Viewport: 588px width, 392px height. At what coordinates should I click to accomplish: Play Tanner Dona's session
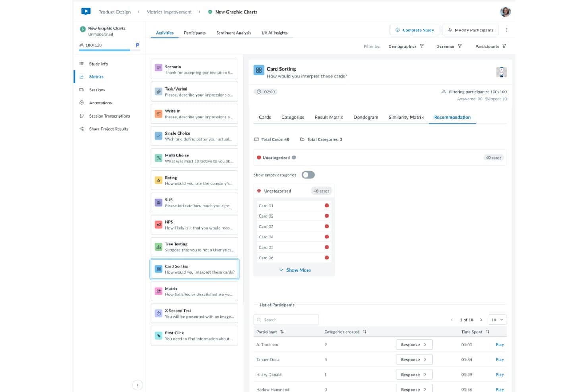500,360
